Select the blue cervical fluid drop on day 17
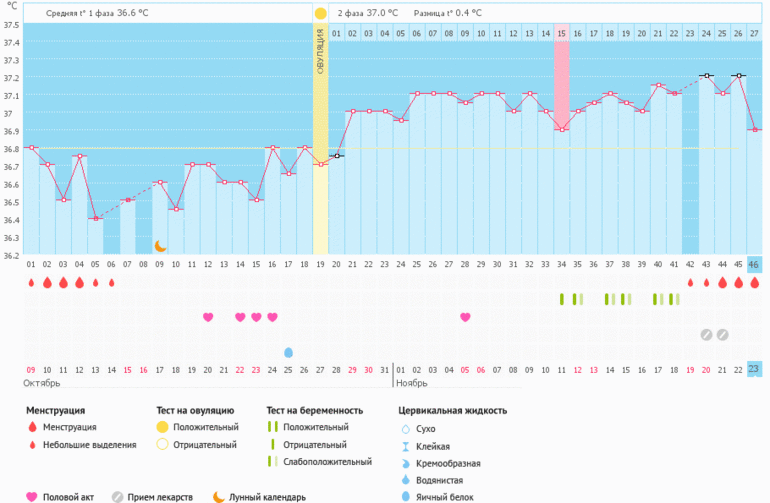This screenshot has width=770, height=503. coord(289,352)
